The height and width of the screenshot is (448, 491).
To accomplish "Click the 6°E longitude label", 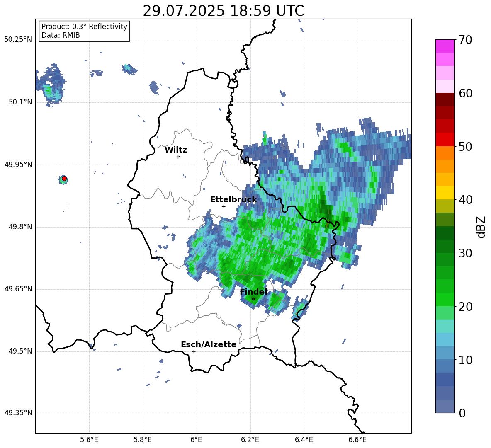I will 196,440.
